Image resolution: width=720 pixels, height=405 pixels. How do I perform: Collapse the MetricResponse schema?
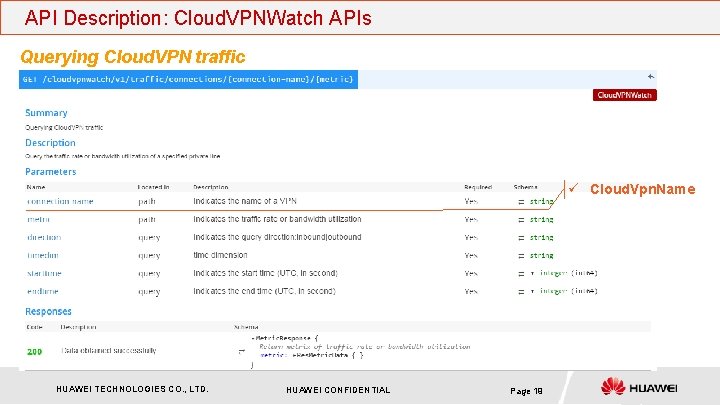[x=253, y=338]
